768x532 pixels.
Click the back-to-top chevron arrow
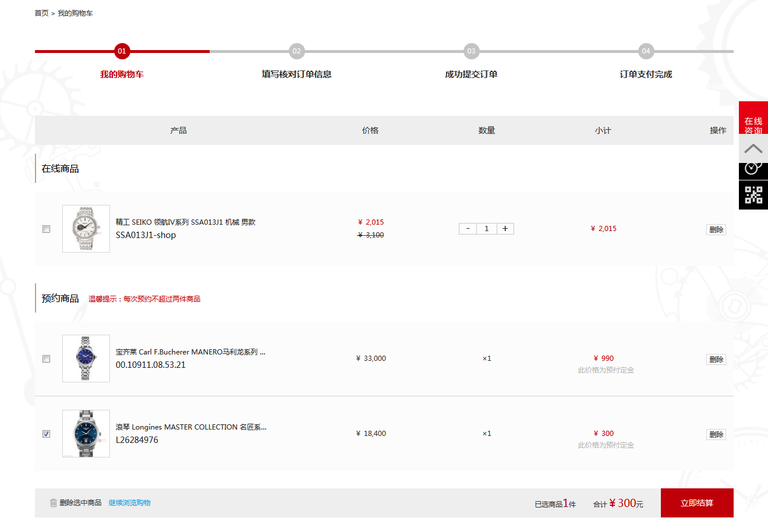click(x=753, y=149)
